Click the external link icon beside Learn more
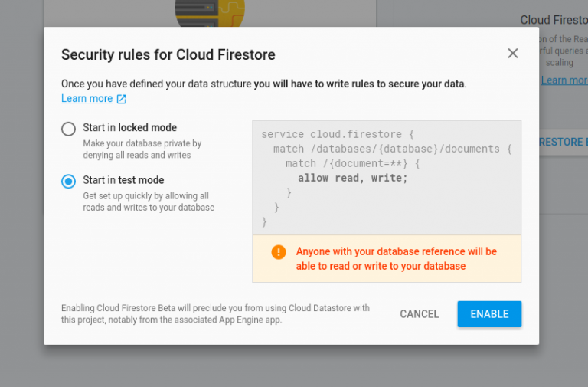This screenshot has height=387, width=588. pos(121,99)
